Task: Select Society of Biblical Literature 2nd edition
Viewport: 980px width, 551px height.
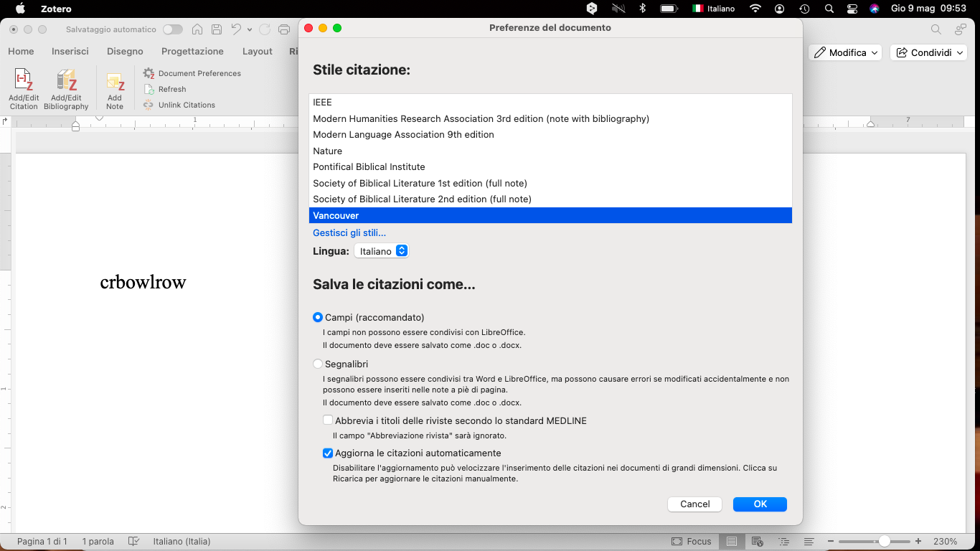Action: pos(550,199)
